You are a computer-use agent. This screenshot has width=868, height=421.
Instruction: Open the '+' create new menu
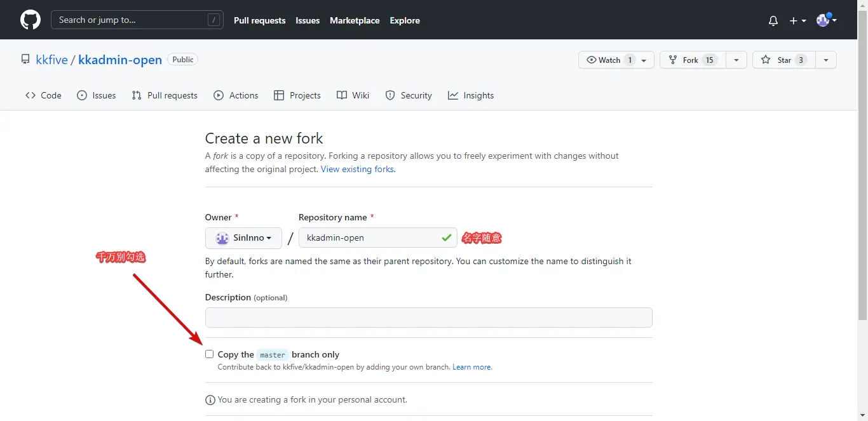[797, 21]
